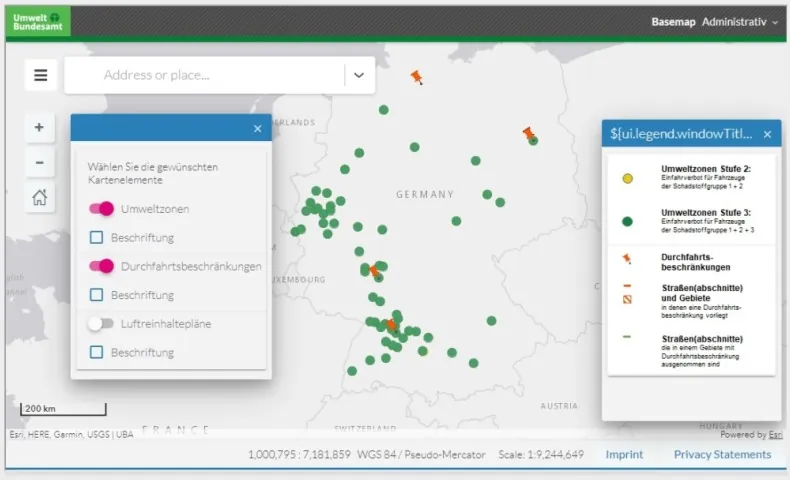The width and height of the screenshot is (790, 480).
Task: Enable the Luftreinhaltepläne layer toggle
Action: click(x=102, y=324)
